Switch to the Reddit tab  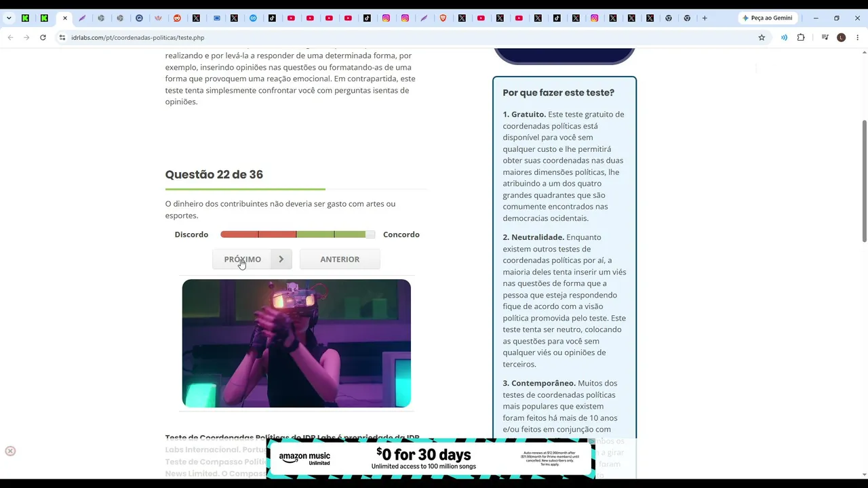(x=177, y=18)
